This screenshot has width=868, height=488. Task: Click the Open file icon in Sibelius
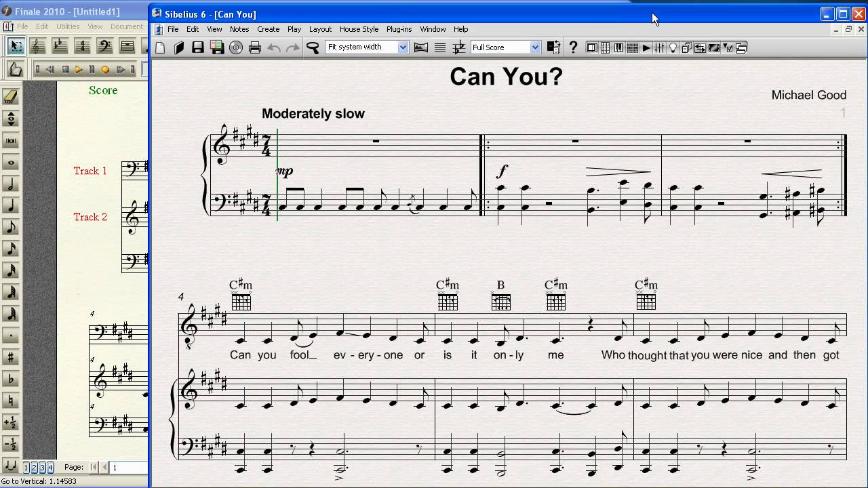tap(179, 47)
